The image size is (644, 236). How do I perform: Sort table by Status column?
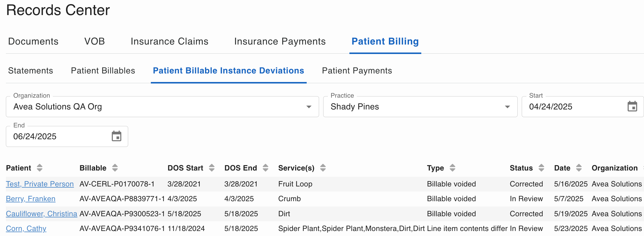tap(541, 168)
